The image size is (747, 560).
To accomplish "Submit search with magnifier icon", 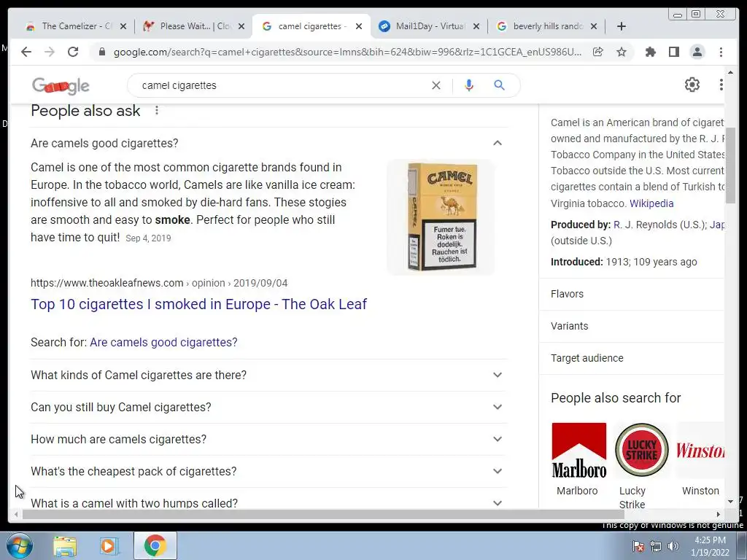I will [499, 85].
